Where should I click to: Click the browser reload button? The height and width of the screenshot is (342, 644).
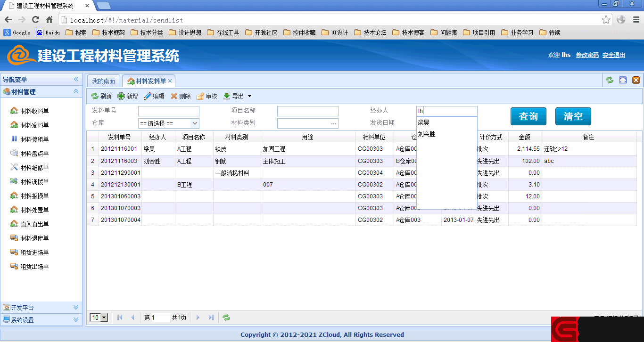point(35,20)
